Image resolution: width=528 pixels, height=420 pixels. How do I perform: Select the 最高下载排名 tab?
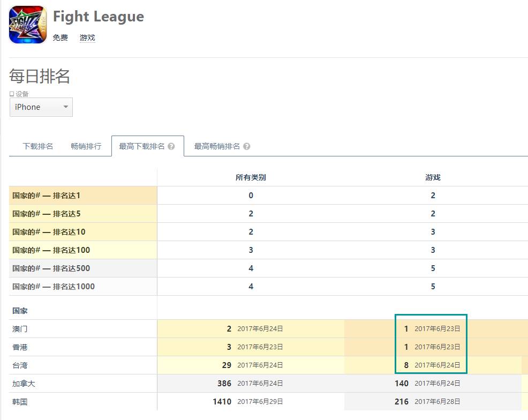point(142,146)
